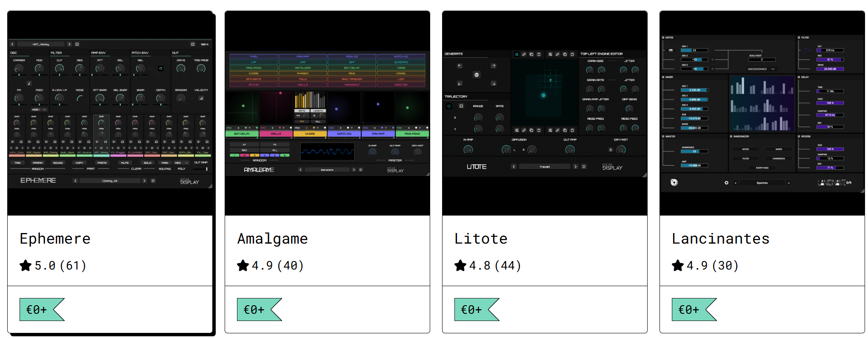Expand the Gnossiennes scale dropdown in Lancinantes
Viewport: 868px width, 338px height.
[773, 69]
